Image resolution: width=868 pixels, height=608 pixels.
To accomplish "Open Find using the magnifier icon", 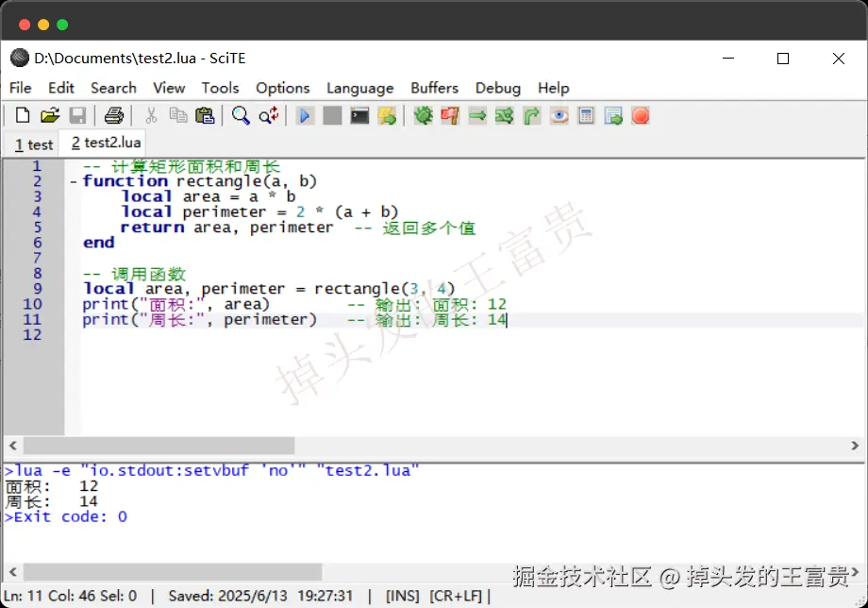I will pos(240,115).
